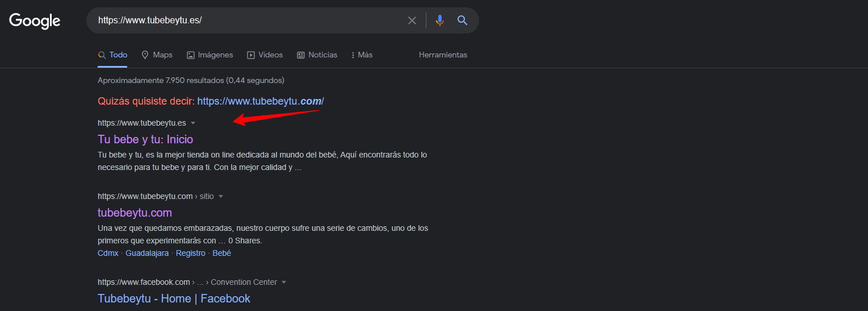Switch to the Maps tab
868x311 pixels.
pos(157,55)
